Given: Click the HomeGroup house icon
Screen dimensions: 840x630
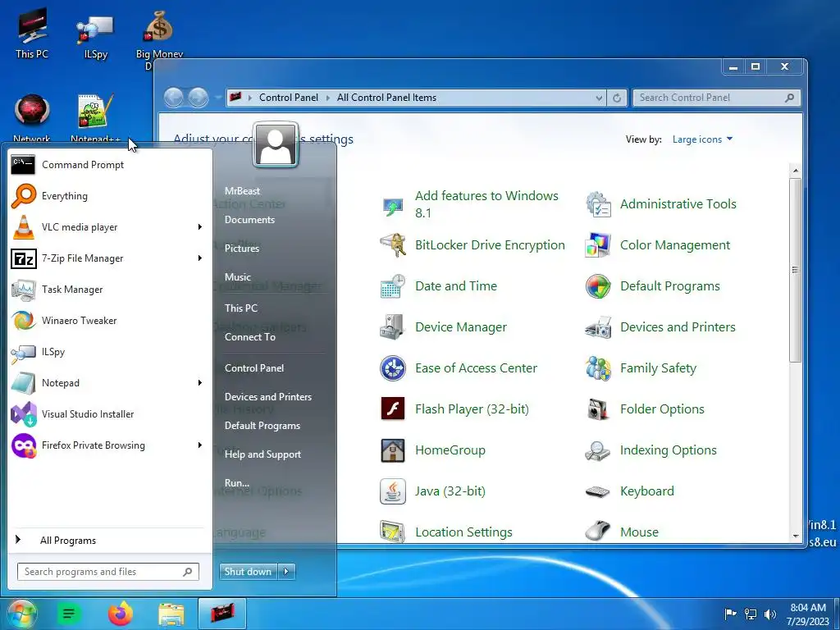Looking at the screenshot, I should pos(392,450).
